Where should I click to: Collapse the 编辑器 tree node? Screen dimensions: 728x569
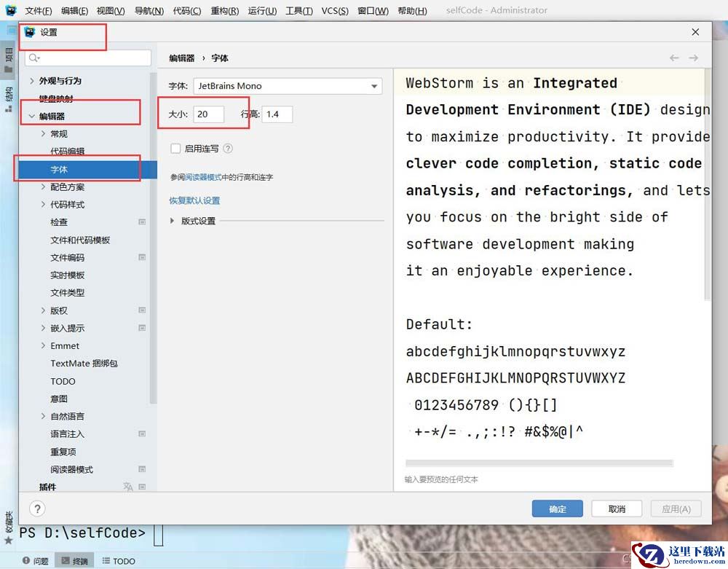coord(31,116)
